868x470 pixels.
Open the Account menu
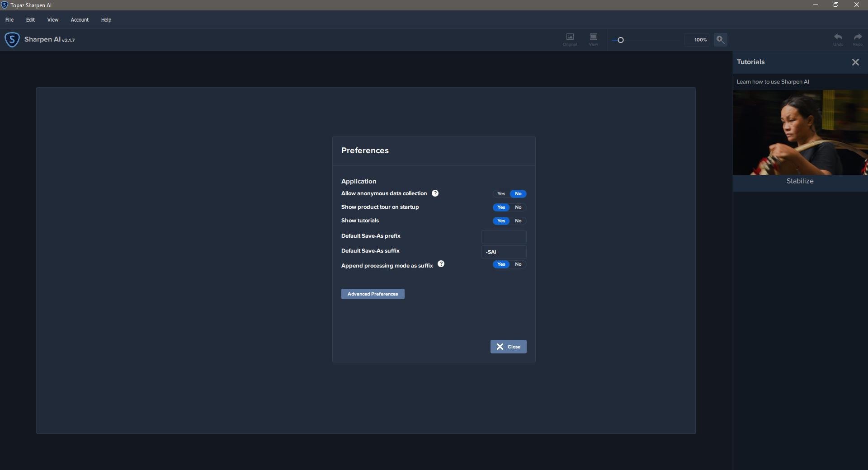click(x=80, y=20)
